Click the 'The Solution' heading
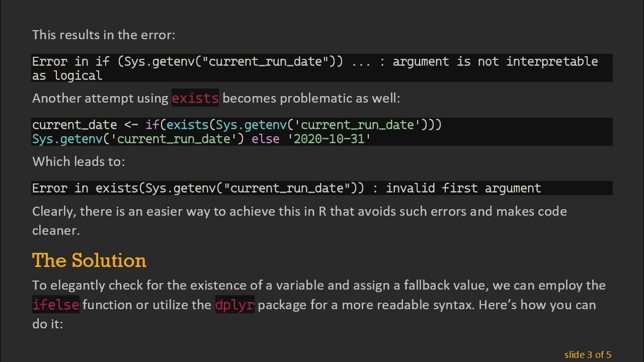 point(89,260)
